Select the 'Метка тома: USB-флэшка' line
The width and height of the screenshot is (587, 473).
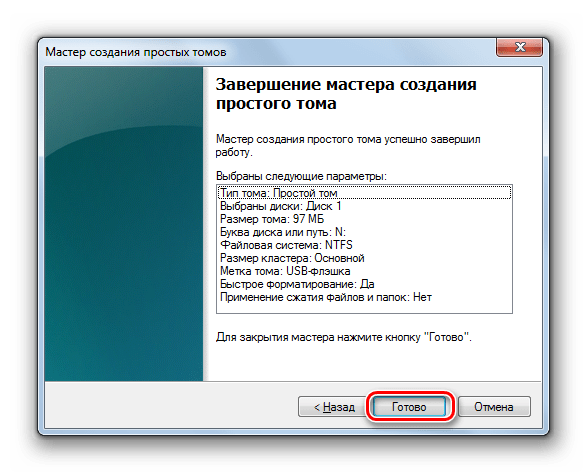[x=285, y=271]
